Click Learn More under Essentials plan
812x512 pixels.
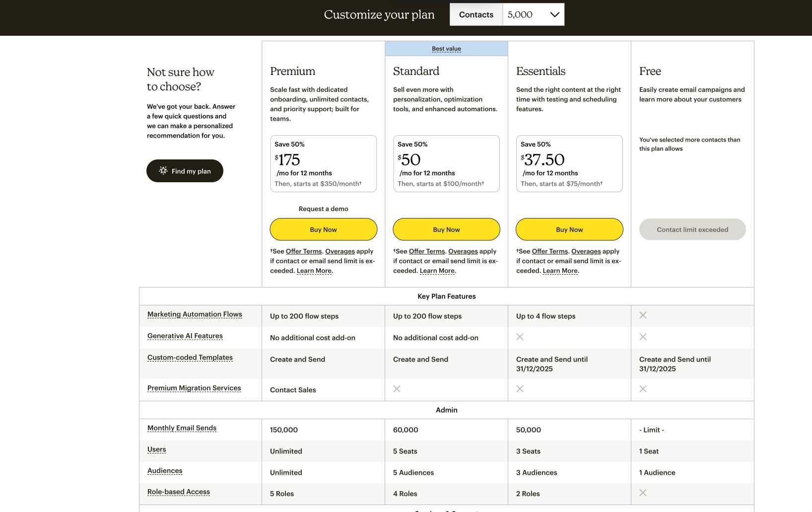[x=560, y=271]
